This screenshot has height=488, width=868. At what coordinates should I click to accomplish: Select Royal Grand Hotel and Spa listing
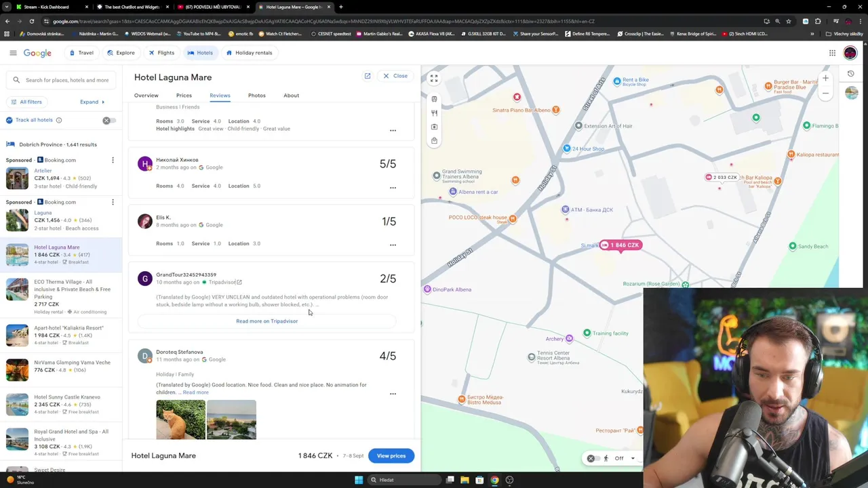click(61, 443)
